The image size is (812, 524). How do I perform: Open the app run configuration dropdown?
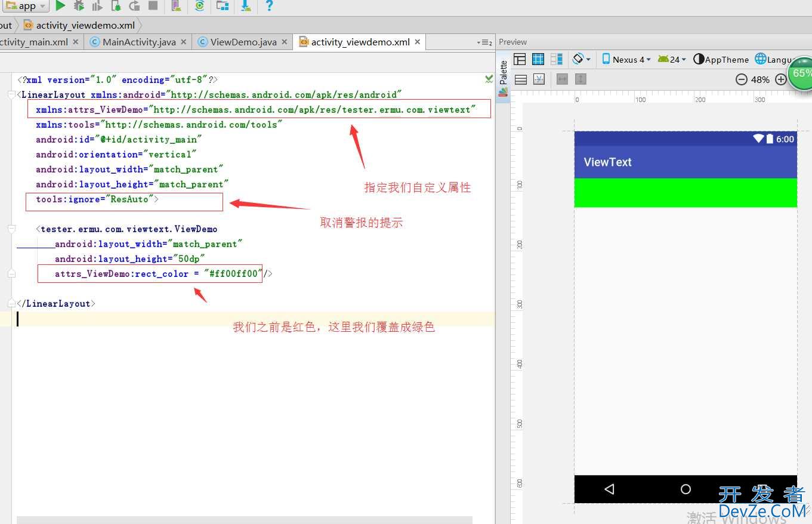coord(25,6)
